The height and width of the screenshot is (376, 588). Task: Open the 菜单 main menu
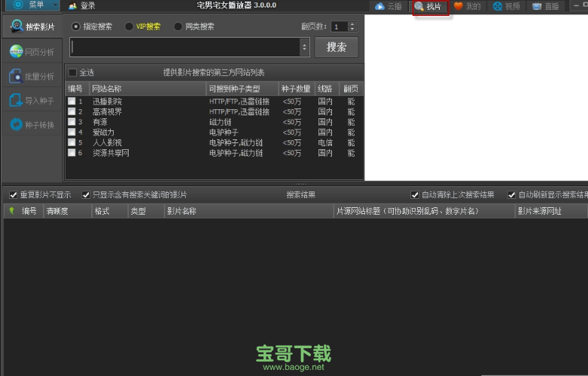pyautogui.click(x=32, y=5)
